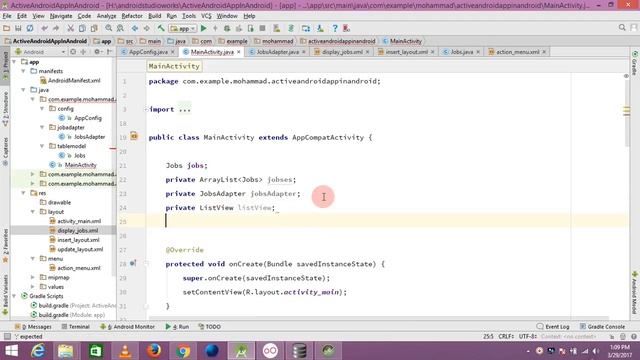
Task: Click the Copy icon in toolbar
Action: tap(82, 28)
